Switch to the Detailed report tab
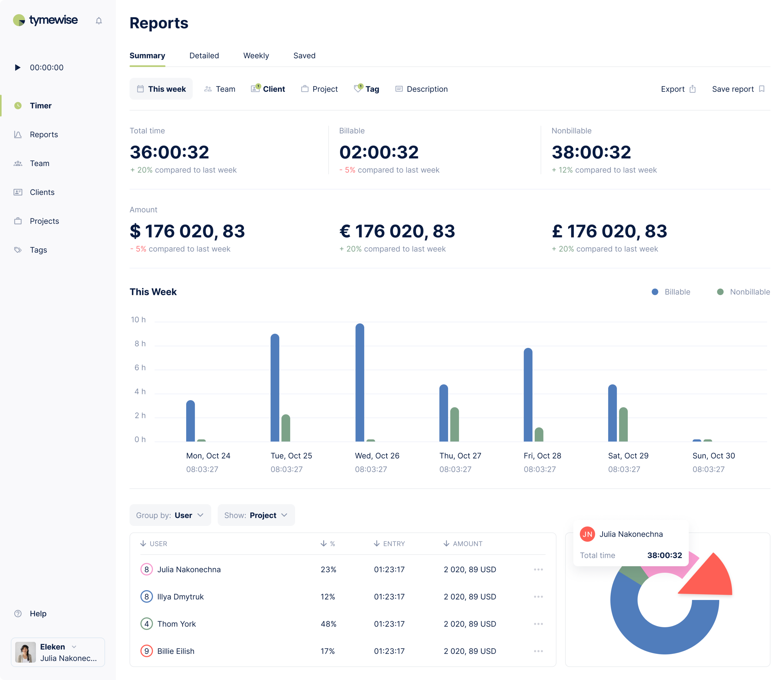The height and width of the screenshot is (680, 784). pos(204,55)
